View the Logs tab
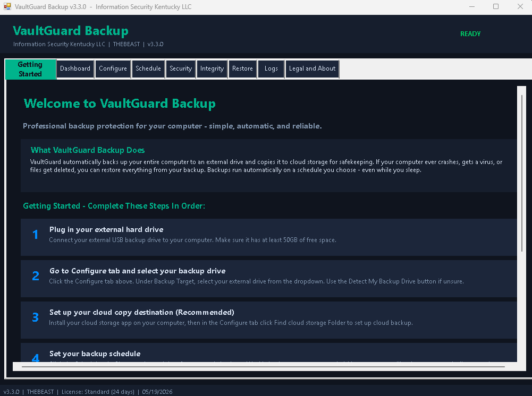532x396 pixels. click(271, 69)
